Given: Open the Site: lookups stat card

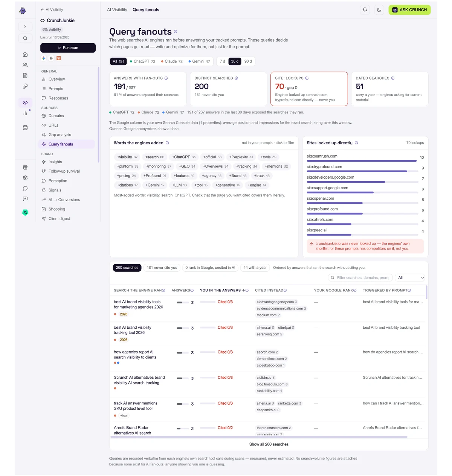Looking at the screenshot, I should tap(309, 89).
